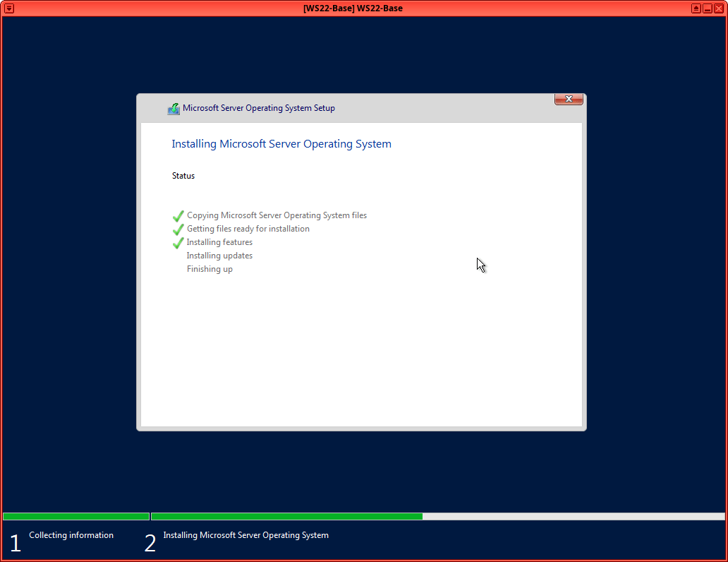Click the '[WS22-Base] WS22-Base' window title
Viewport: 728px width, 562px height.
point(353,8)
